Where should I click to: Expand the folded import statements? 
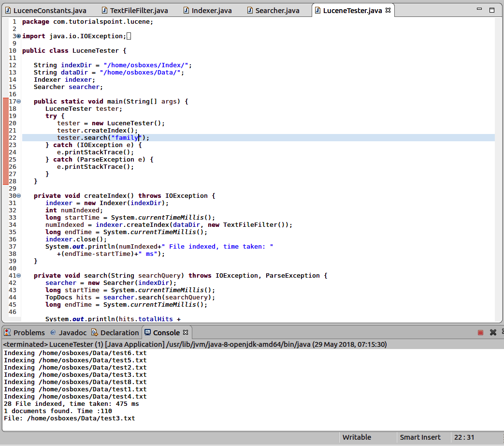click(x=18, y=36)
